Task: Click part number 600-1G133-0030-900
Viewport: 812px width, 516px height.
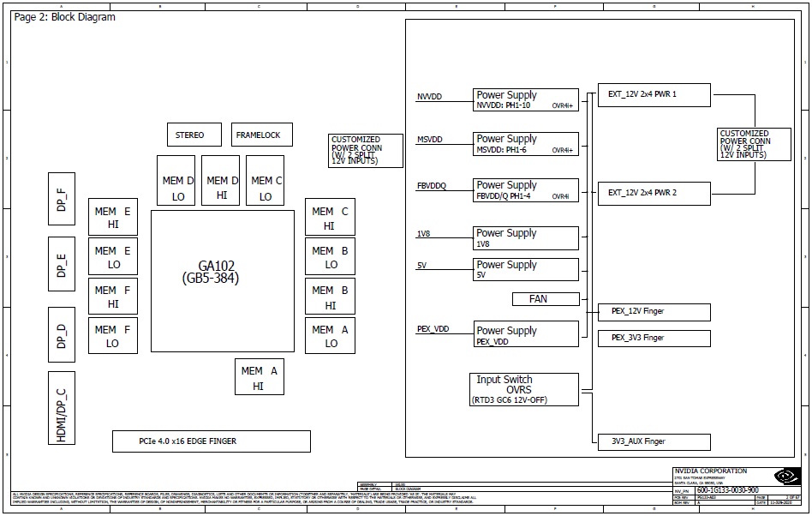Action: pos(727,490)
